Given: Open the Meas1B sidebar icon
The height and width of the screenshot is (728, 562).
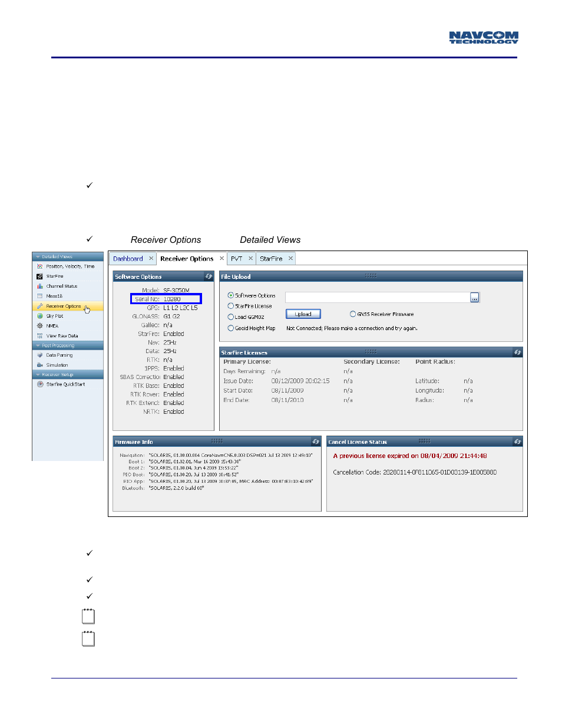Looking at the screenshot, I should (40, 297).
